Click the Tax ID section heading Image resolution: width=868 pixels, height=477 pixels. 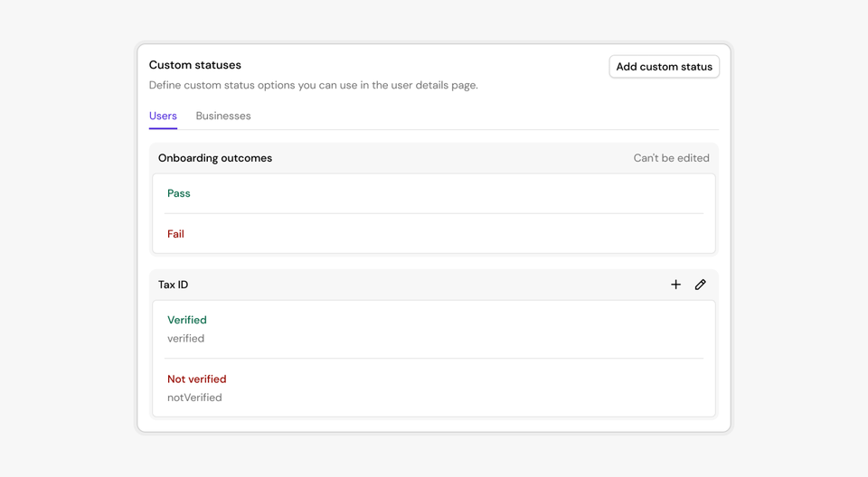[174, 285]
